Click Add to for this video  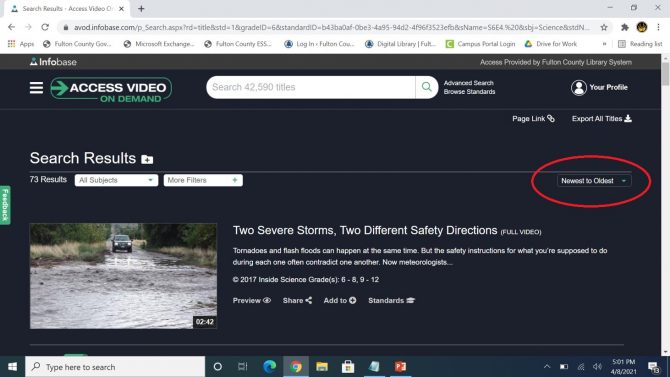click(x=340, y=300)
